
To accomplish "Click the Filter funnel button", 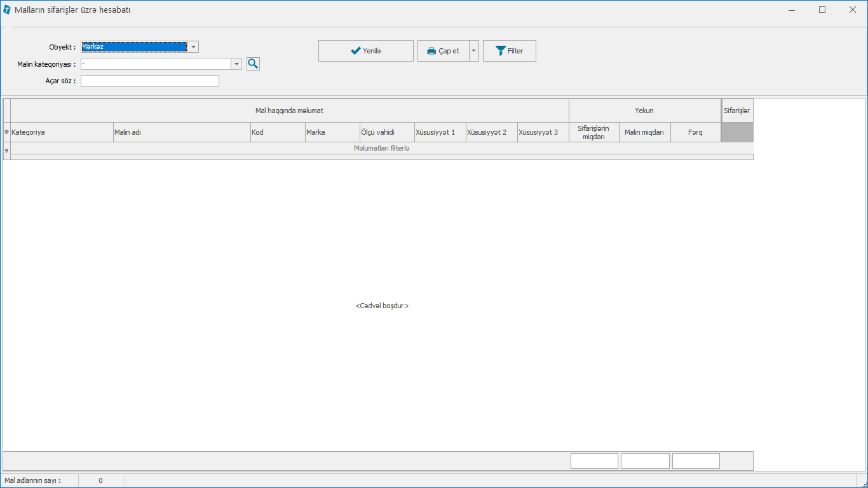I will pyautogui.click(x=509, y=51).
